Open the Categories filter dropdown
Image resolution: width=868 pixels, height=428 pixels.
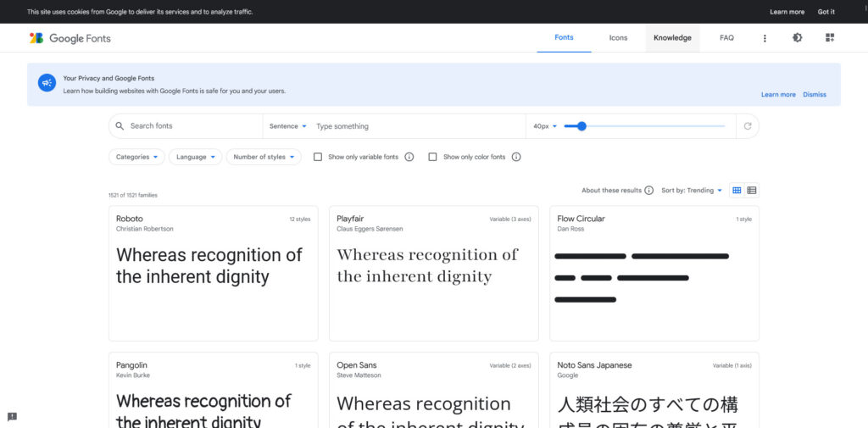click(136, 158)
